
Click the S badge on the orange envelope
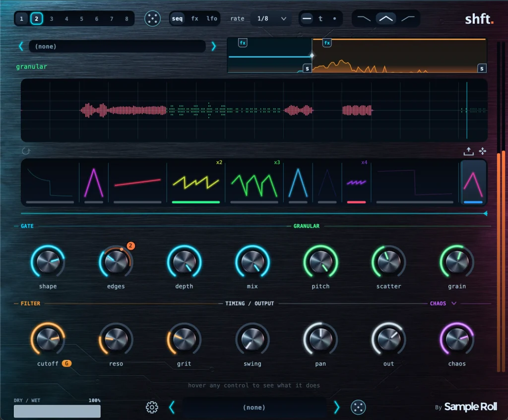(482, 68)
